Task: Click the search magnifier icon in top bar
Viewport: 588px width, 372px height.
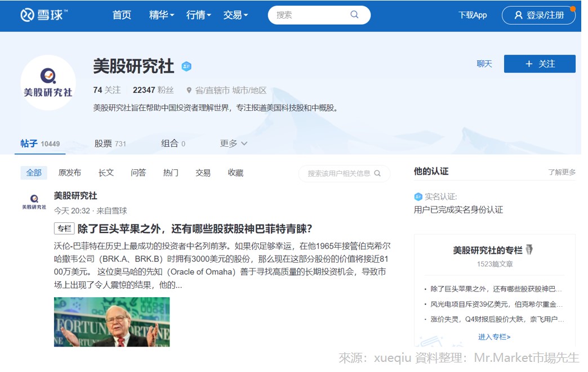Action: [354, 15]
